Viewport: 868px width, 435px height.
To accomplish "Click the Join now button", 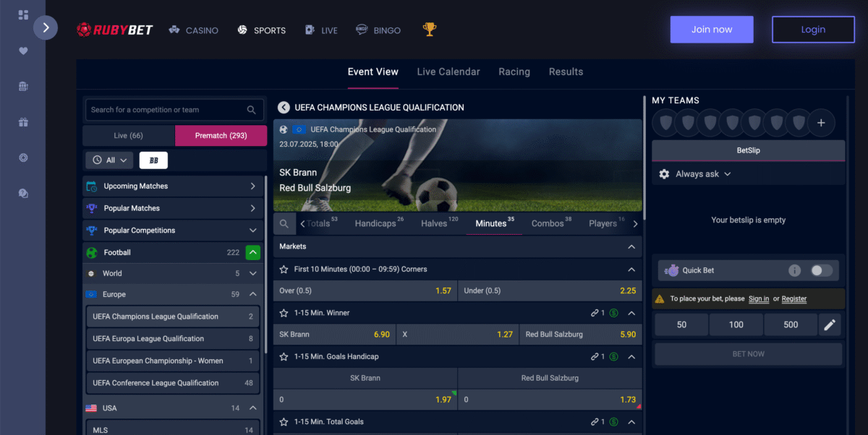I will tap(712, 30).
